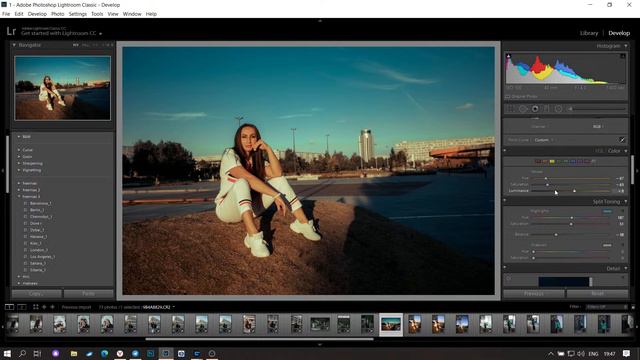Click the Copy... button
Viewport: 640px width, 360px height.
[x=37, y=293]
